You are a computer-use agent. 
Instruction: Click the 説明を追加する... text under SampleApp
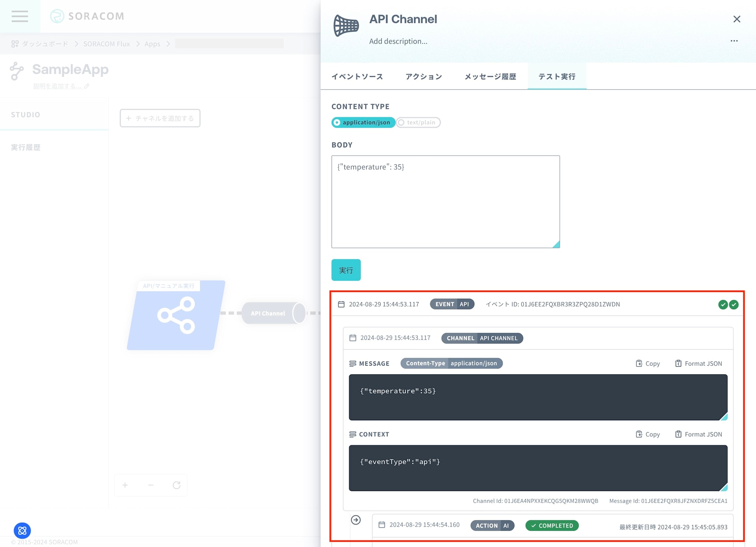(x=57, y=86)
